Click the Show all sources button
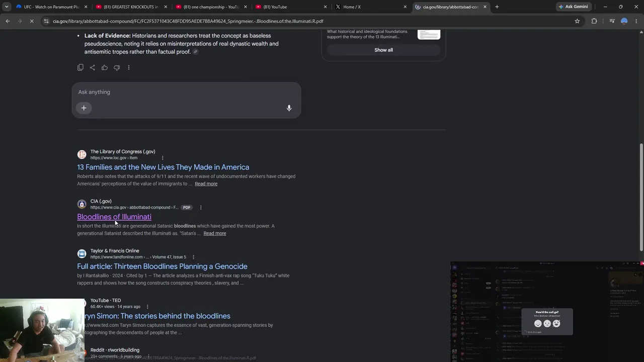The height and width of the screenshot is (362, 644). point(383,50)
